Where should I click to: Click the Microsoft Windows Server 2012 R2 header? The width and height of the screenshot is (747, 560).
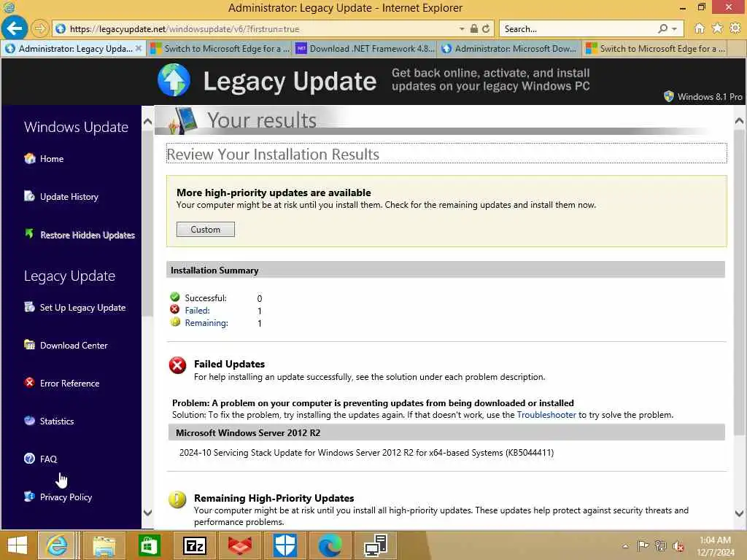coord(446,432)
